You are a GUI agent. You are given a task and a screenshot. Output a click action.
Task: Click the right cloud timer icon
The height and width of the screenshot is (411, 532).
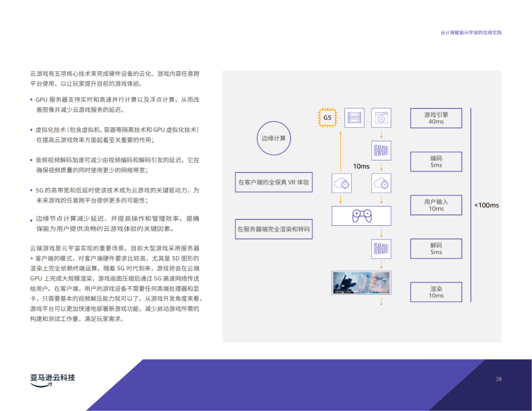(x=381, y=183)
